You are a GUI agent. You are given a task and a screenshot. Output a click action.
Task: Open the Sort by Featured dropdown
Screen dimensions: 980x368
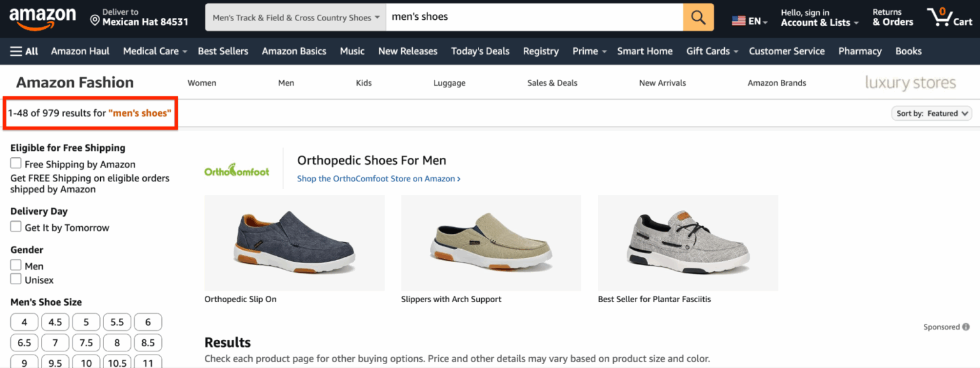point(932,113)
